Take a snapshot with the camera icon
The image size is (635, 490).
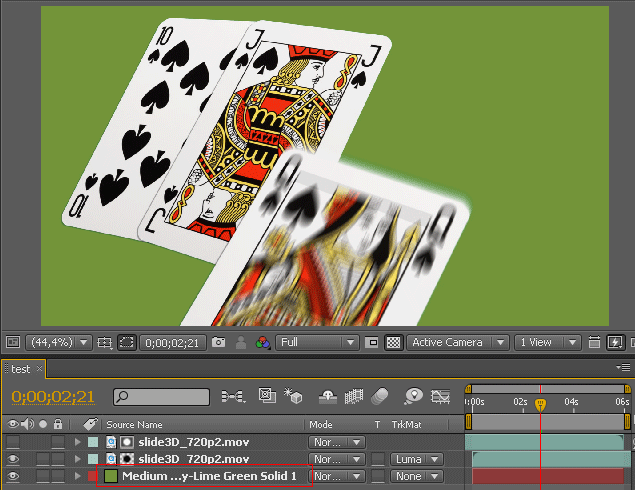pyautogui.click(x=218, y=343)
